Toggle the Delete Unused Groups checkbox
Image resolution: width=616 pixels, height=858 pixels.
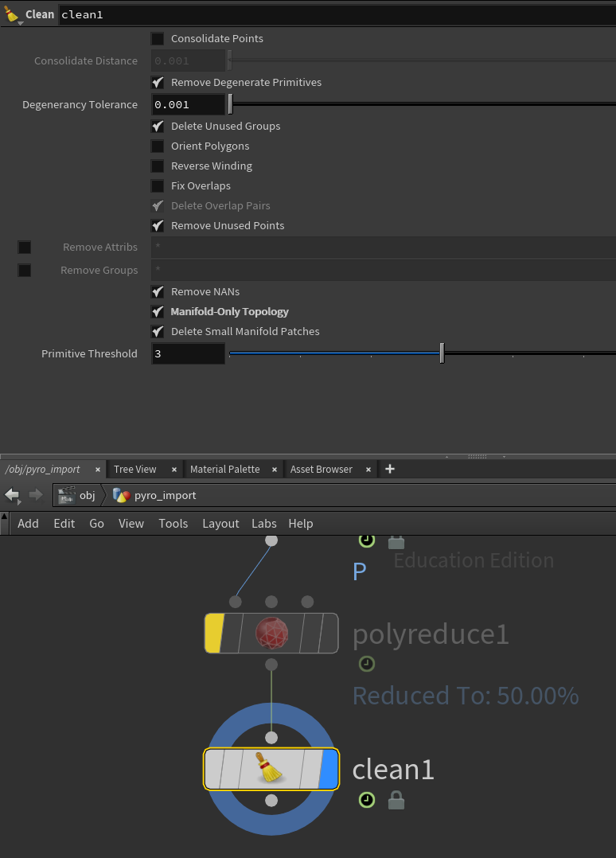[158, 127]
